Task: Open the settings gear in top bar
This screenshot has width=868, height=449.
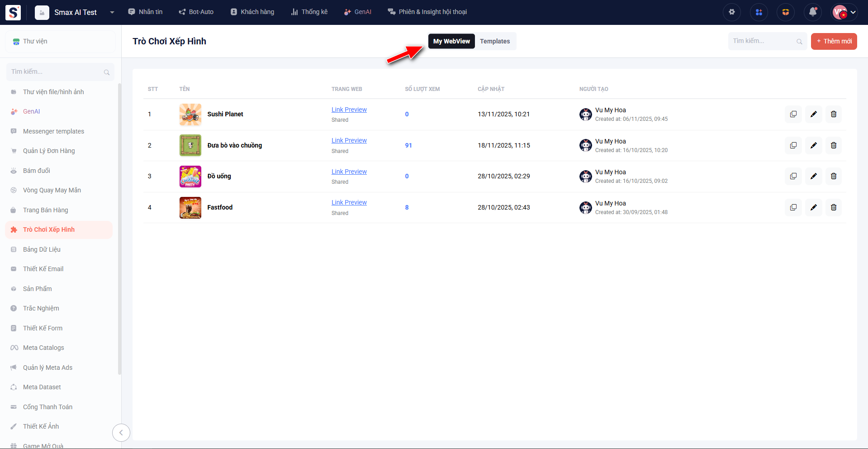Action: point(731,12)
